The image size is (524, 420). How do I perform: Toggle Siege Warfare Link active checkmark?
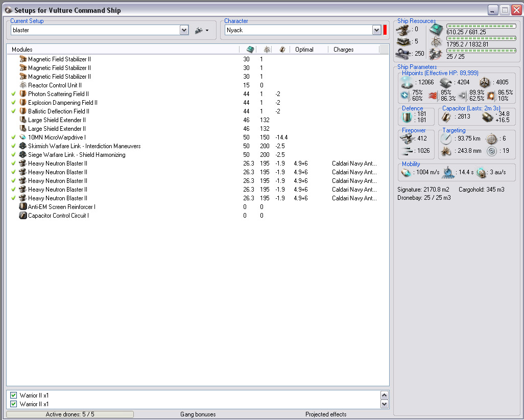13,155
